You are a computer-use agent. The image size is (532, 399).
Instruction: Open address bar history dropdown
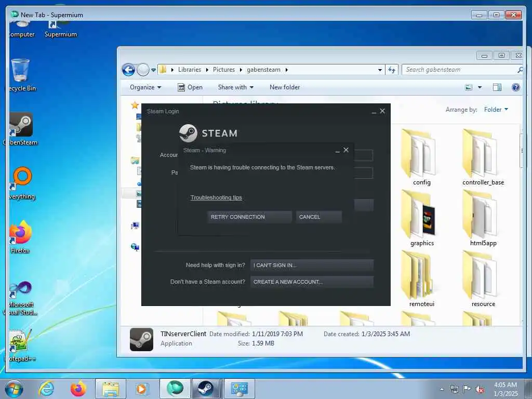point(380,70)
